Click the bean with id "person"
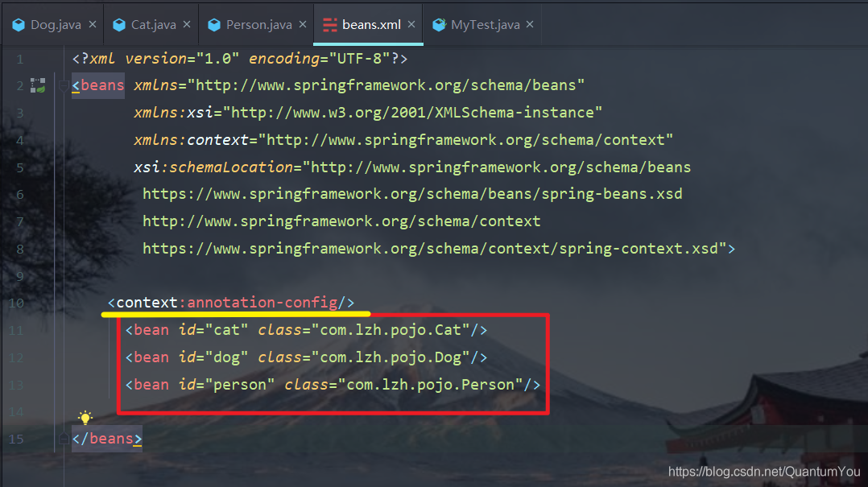The image size is (868, 487). [x=333, y=385]
